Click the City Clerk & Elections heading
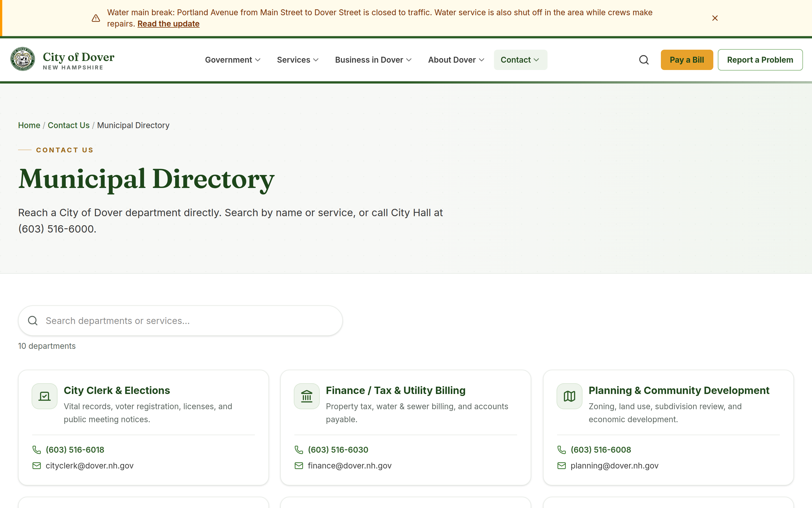Screen dimensions: 812x508 pyautogui.click(x=117, y=390)
